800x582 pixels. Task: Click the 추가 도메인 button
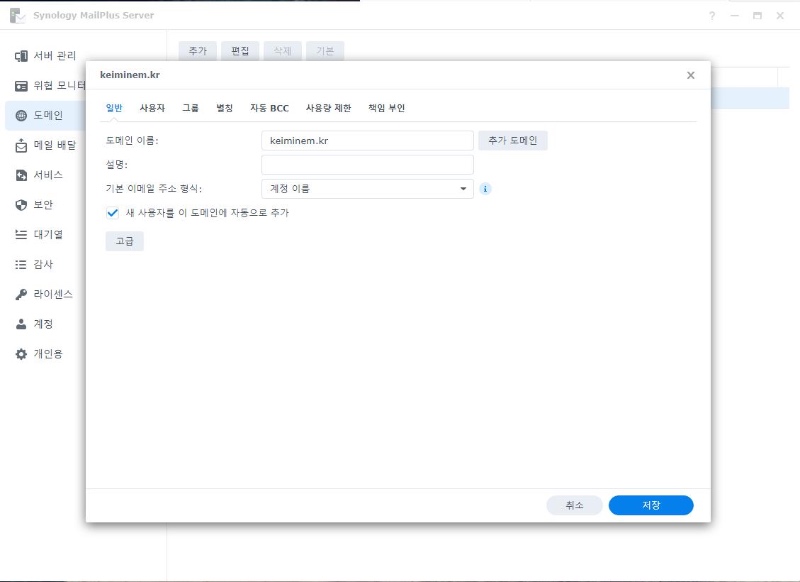coord(512,141)
